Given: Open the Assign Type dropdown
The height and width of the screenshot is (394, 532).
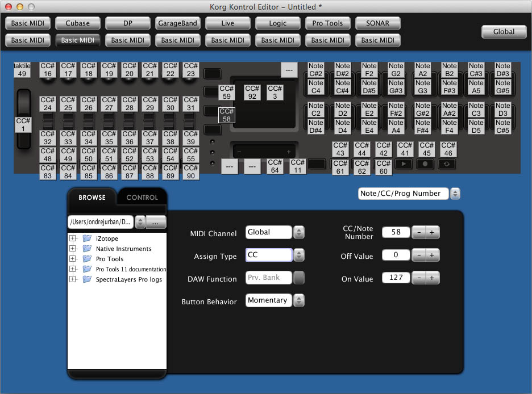Looking at the screenshot, I should [299, 255].
